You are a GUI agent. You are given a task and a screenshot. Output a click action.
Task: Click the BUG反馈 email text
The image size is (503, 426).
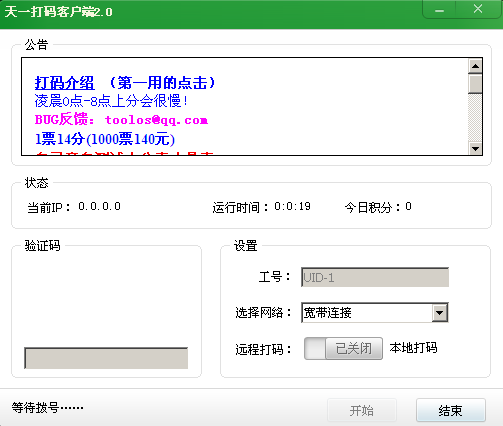[121, 119]
